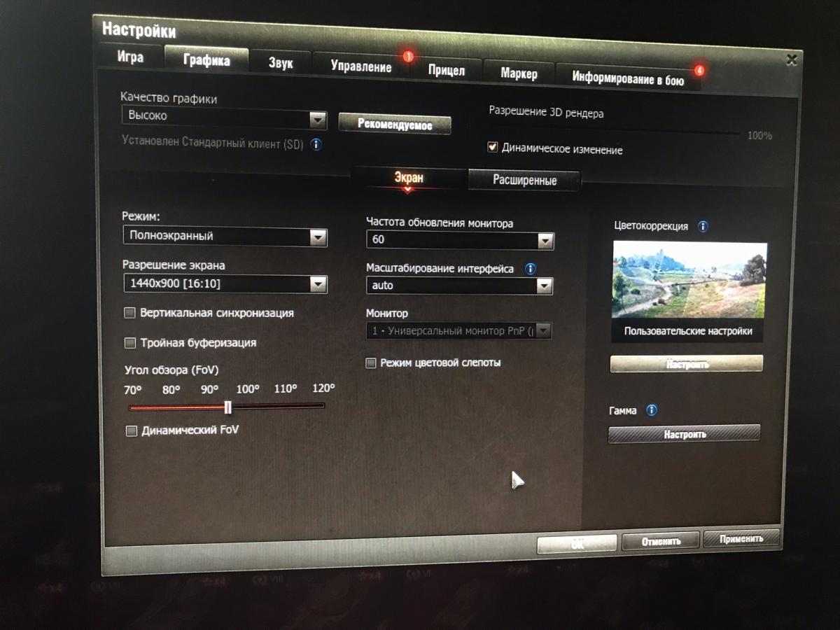Close the Настройки window
Screen dimensions: 840x630
(792, 60)
